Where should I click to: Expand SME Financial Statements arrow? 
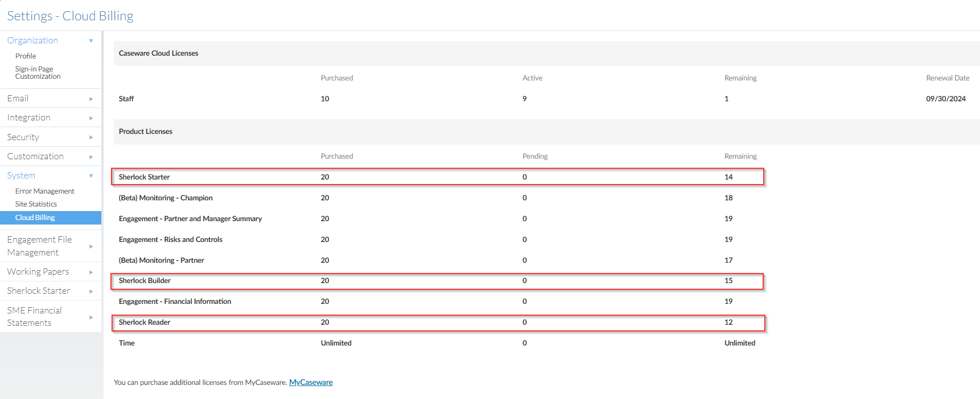[91, 317]
